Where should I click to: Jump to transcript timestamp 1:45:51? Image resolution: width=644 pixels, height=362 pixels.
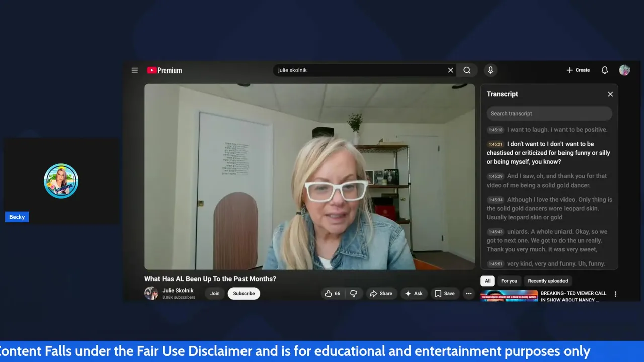pos(496,264)
